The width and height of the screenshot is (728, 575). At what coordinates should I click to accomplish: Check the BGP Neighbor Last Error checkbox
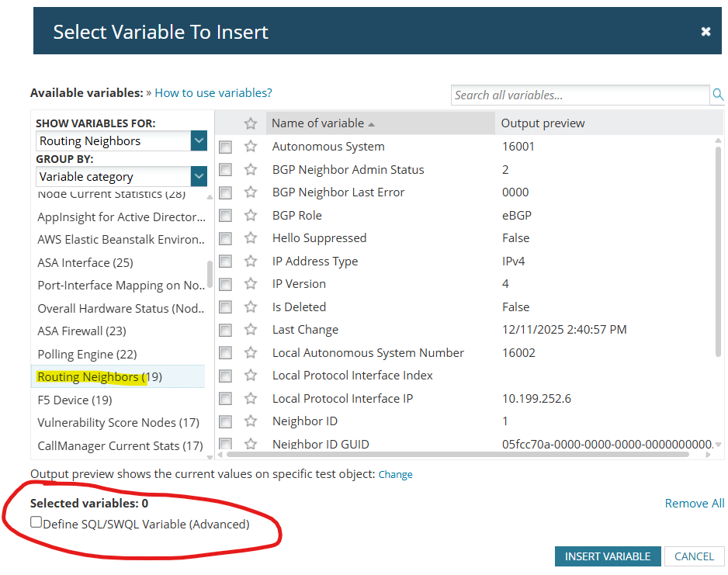point(226,192)
